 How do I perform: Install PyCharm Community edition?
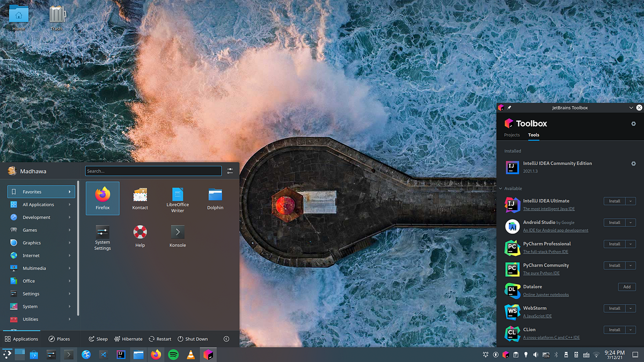[x=615, y=265]
